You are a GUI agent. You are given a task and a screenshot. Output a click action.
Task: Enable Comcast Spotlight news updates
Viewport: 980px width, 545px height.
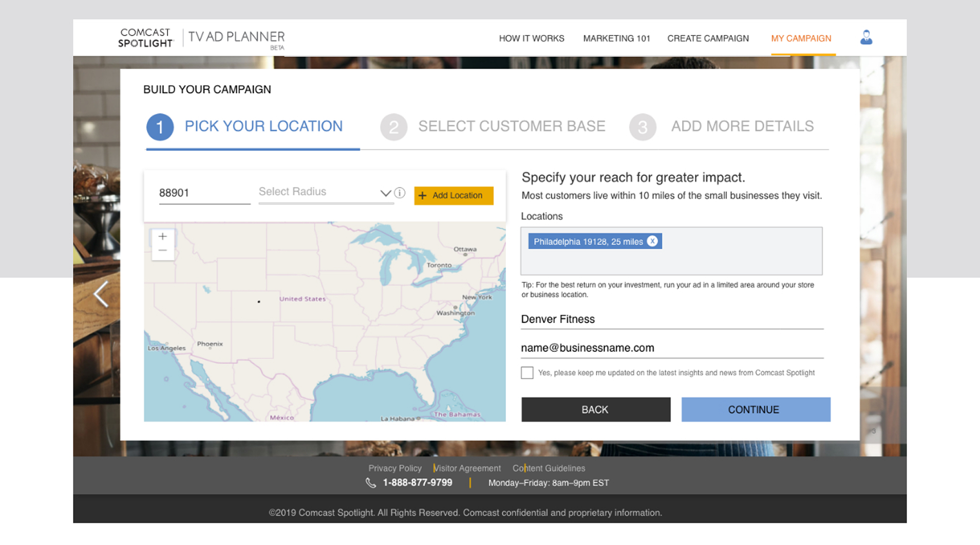coord(527,372)
